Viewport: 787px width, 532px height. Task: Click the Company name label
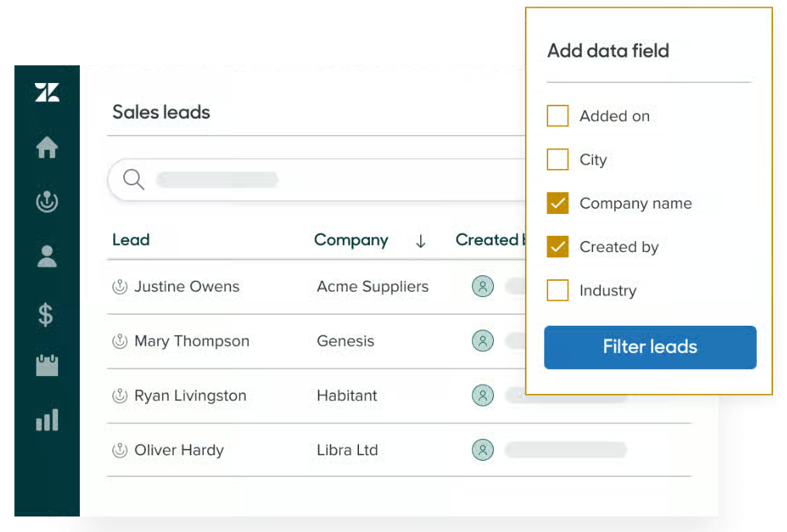click(x=636, y=204)
